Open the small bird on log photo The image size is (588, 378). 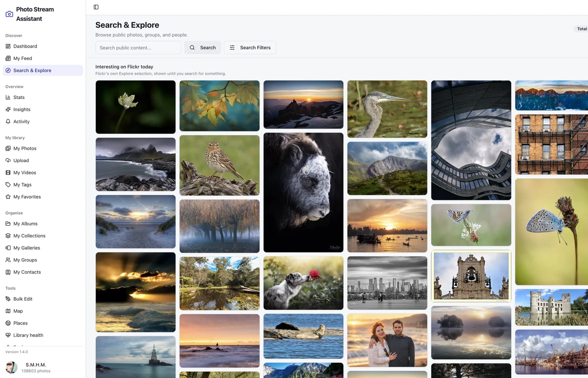coord(220,165)
